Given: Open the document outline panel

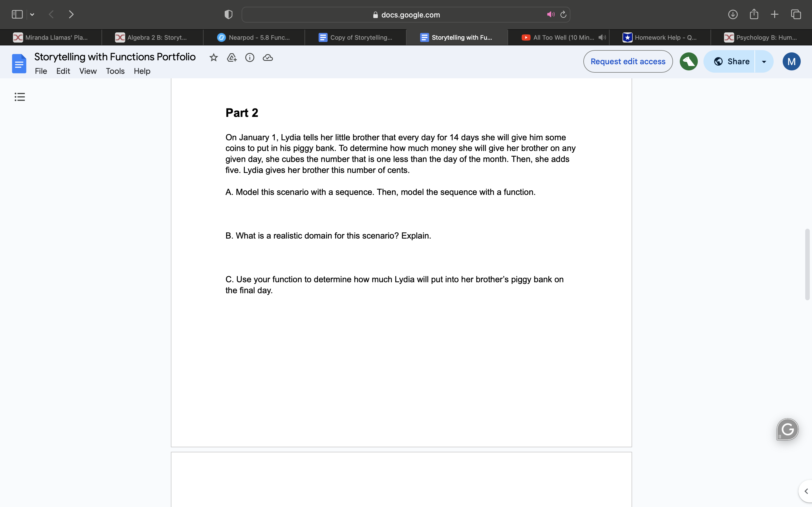Looking at the screenshot, I should pos(19,97).
